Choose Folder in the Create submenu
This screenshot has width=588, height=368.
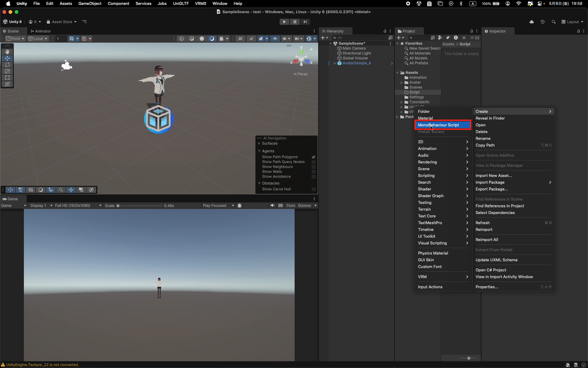click(x=443, y=111)
